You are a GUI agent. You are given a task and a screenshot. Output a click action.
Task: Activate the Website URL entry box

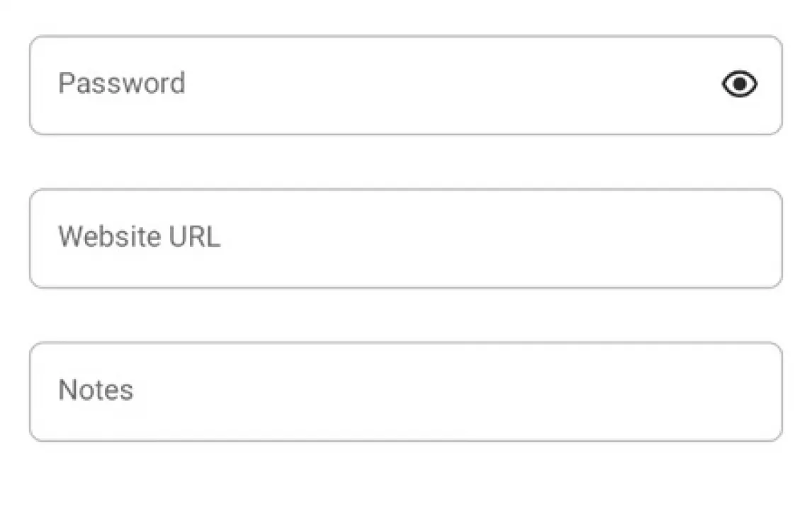coord(405,238)
